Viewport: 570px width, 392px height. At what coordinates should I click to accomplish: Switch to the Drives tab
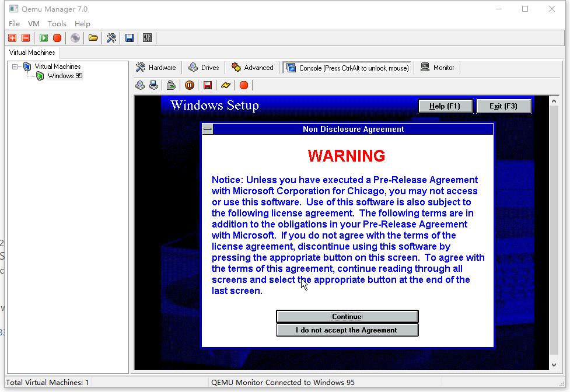[x=204, y=68]
